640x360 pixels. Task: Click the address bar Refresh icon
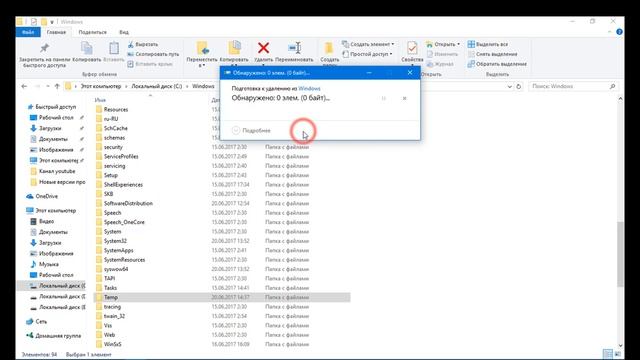[x=518, y=87]
